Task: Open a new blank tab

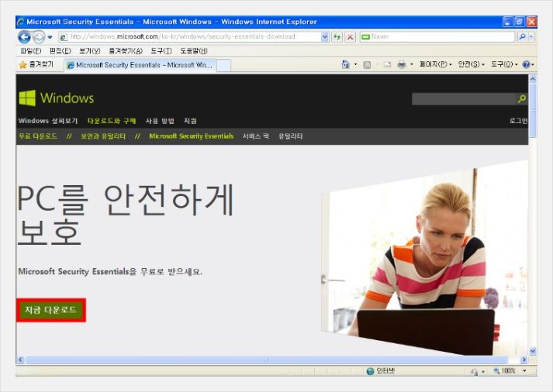Action: click(223, 66)
